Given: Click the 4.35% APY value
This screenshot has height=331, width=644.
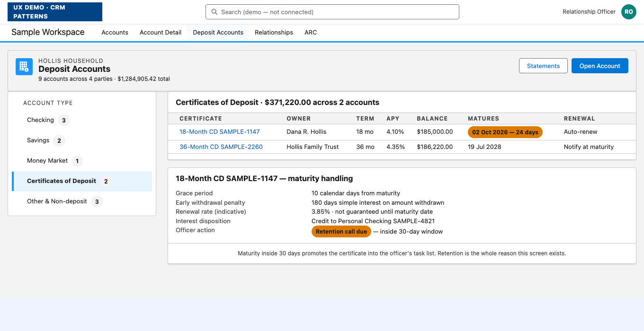Looking at the screenshot, I should [395, 147].
